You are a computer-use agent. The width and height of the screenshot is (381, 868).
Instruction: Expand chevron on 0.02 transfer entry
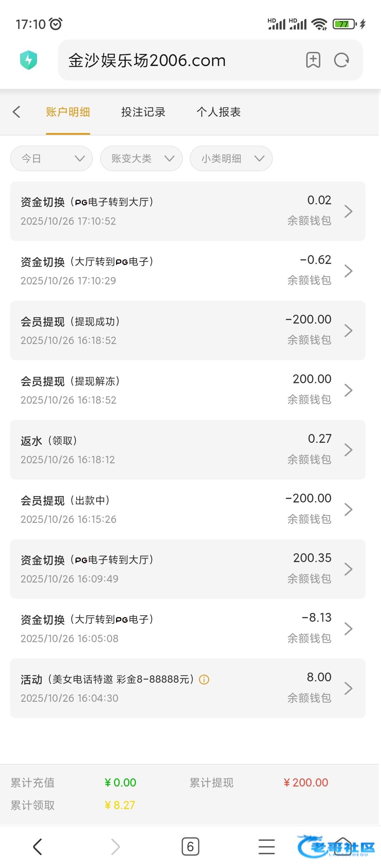pyautogui.click(x=348, y=211)
